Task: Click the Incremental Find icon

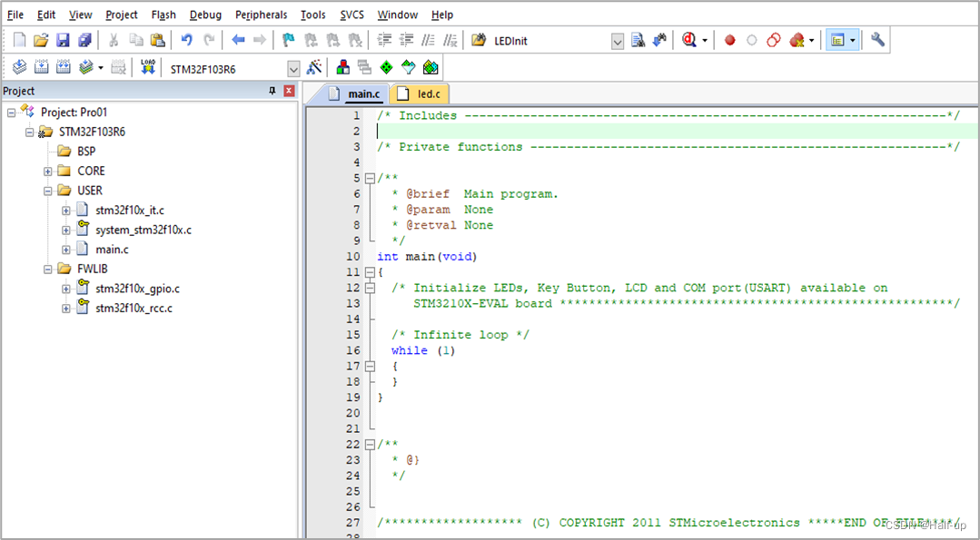Action: coord(659,41)
